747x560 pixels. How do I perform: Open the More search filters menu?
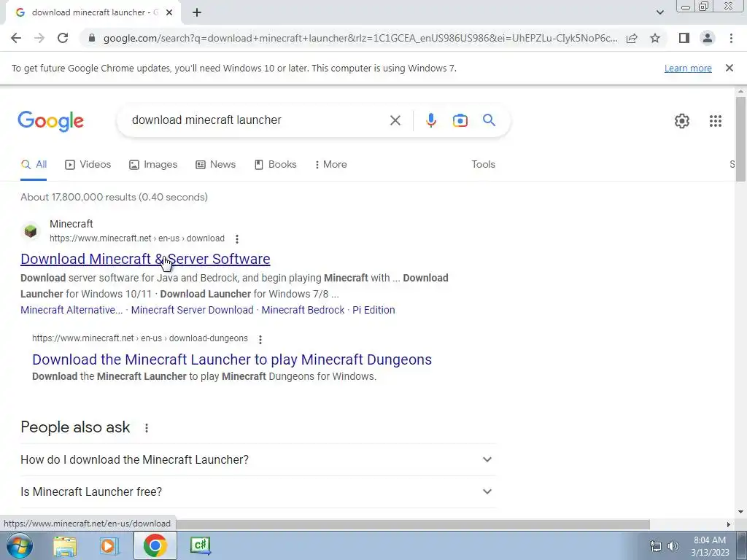(x=330, y=165)
